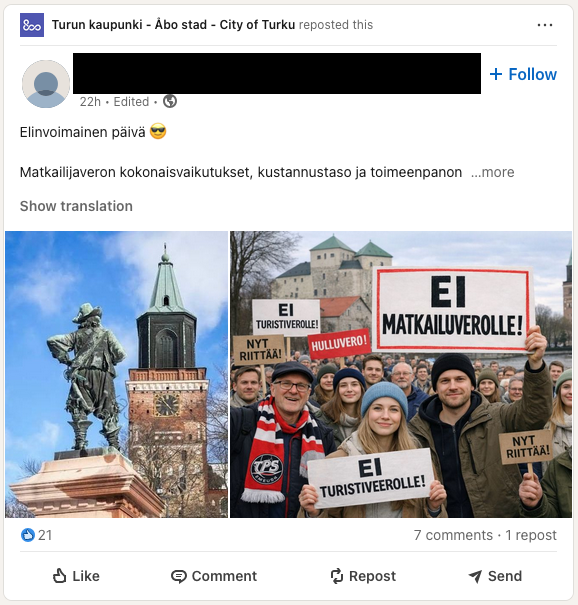
Task: Click the speech bubble Comment icon
Action: click(179, 576)
